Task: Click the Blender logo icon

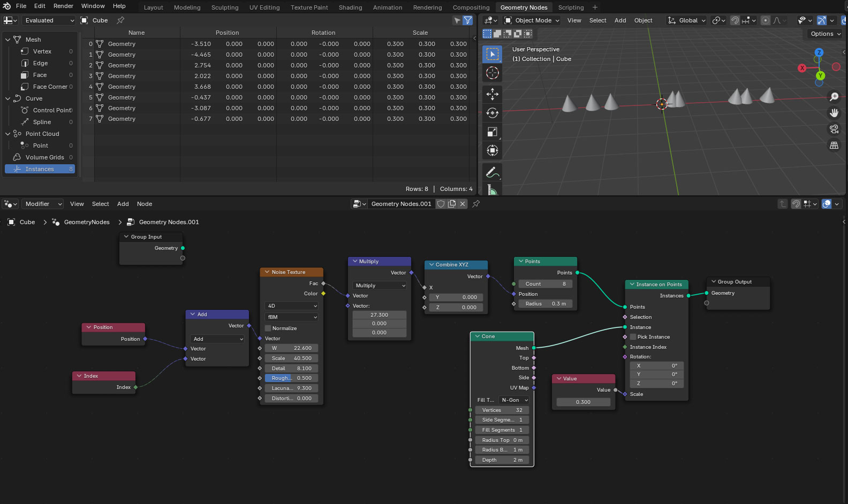Action: (7, 6)
